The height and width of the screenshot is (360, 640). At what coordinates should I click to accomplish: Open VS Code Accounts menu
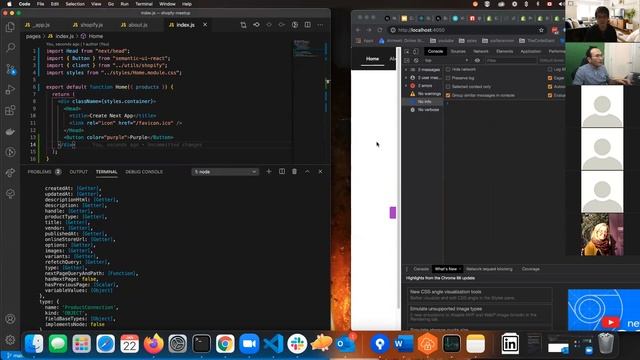coord(10,319)
